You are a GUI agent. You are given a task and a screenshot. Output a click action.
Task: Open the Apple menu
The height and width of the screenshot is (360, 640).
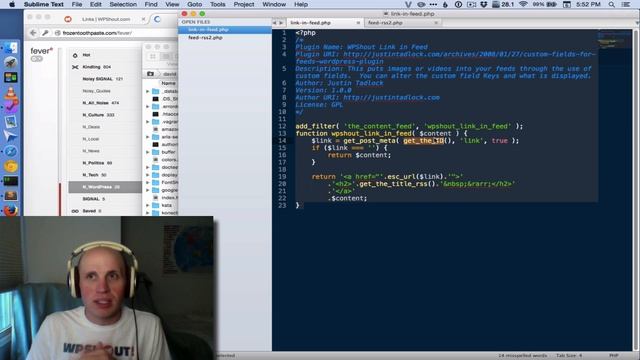pos(12,4)
